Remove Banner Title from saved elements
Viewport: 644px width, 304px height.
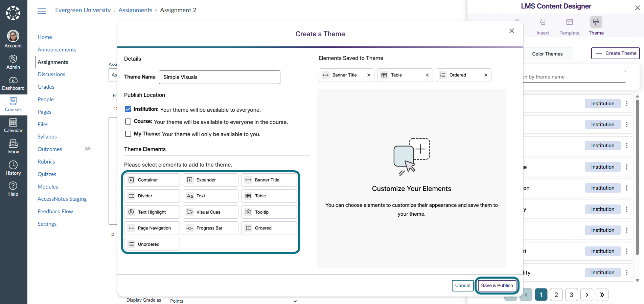click(369, 75)
